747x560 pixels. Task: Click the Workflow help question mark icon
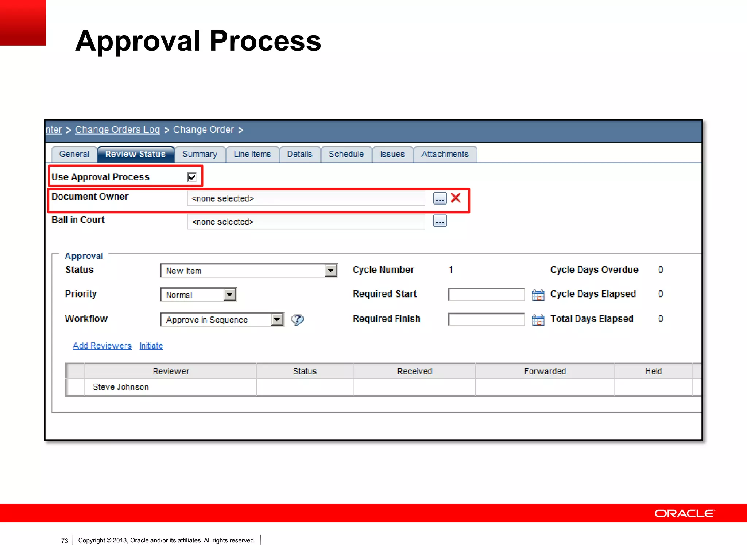297,320
